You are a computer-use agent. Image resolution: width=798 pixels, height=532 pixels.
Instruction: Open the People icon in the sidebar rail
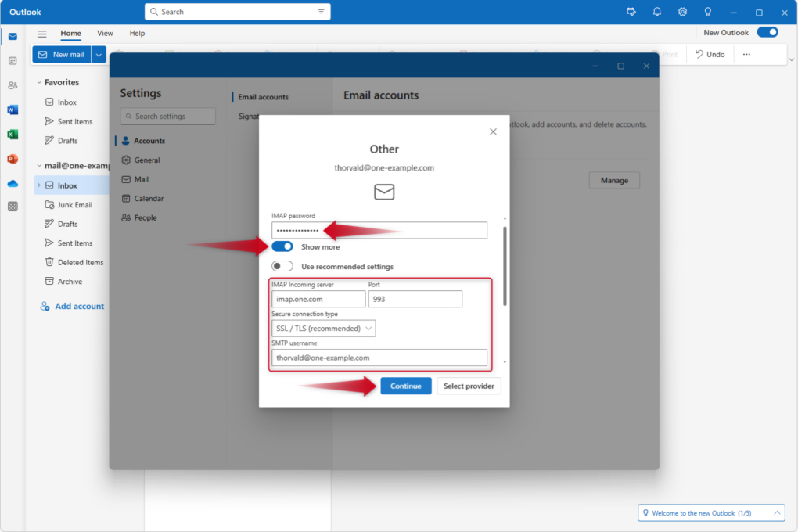tap(11, 86)
